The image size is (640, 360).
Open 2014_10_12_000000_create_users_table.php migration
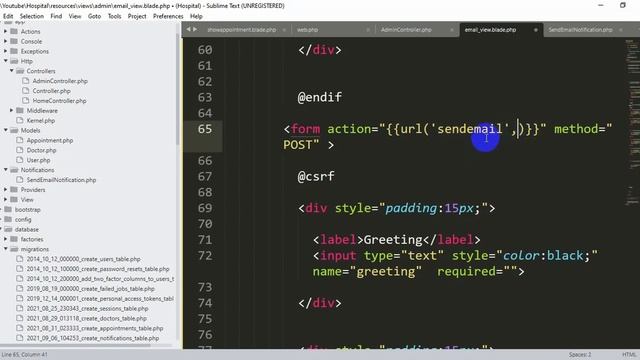point(83,259)
